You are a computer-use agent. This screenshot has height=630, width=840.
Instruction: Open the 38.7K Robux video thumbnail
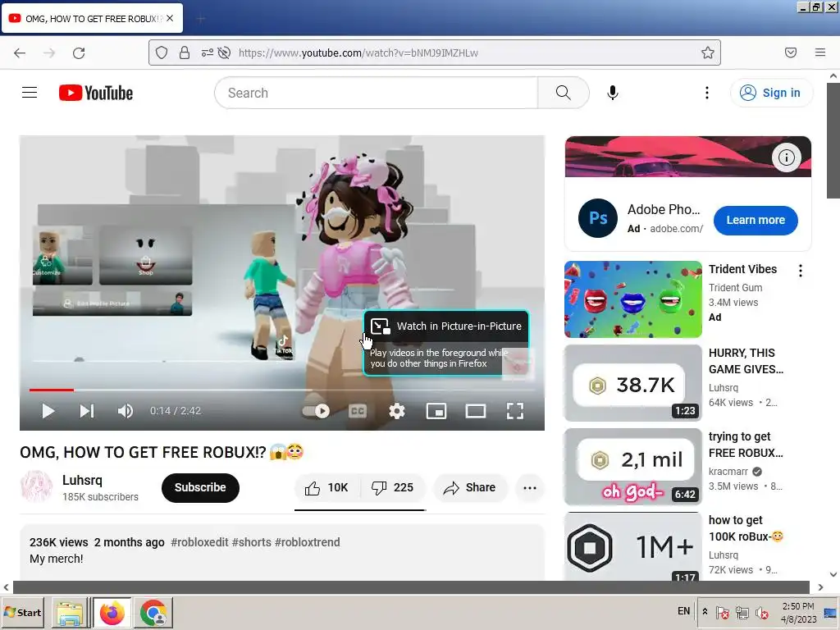click(632, 383)
